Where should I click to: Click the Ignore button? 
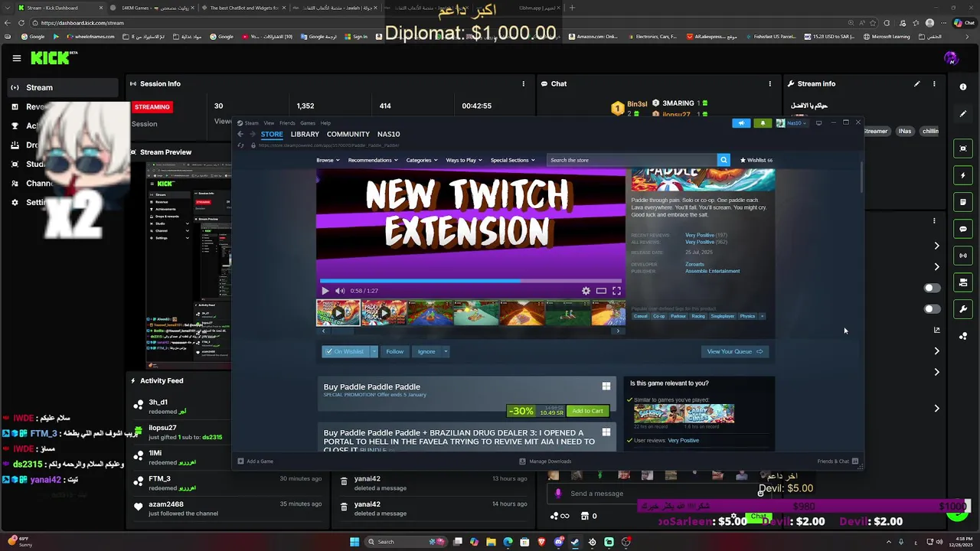pos(426,351)
